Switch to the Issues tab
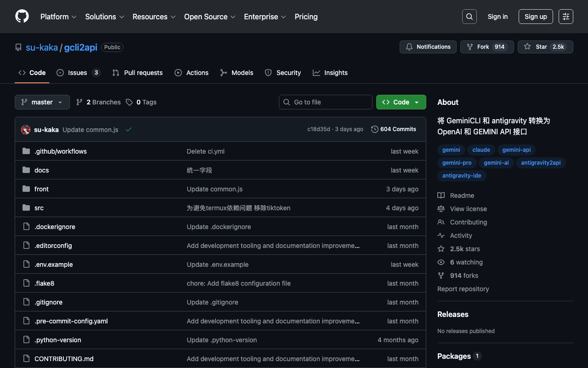The height and width of the screenshot is (368, 588). (x=78, y=73)
